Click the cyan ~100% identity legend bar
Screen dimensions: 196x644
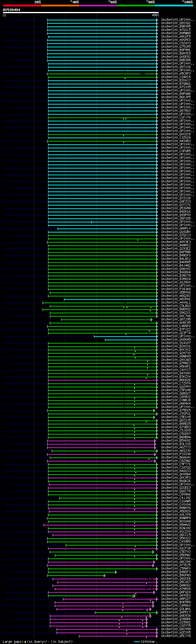click(174, 6)
